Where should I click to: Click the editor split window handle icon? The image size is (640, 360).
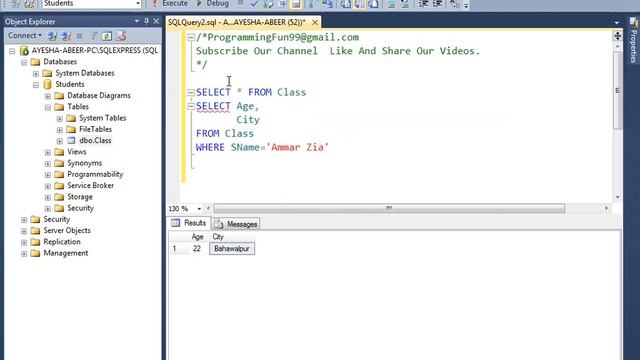tap(618, 36)
